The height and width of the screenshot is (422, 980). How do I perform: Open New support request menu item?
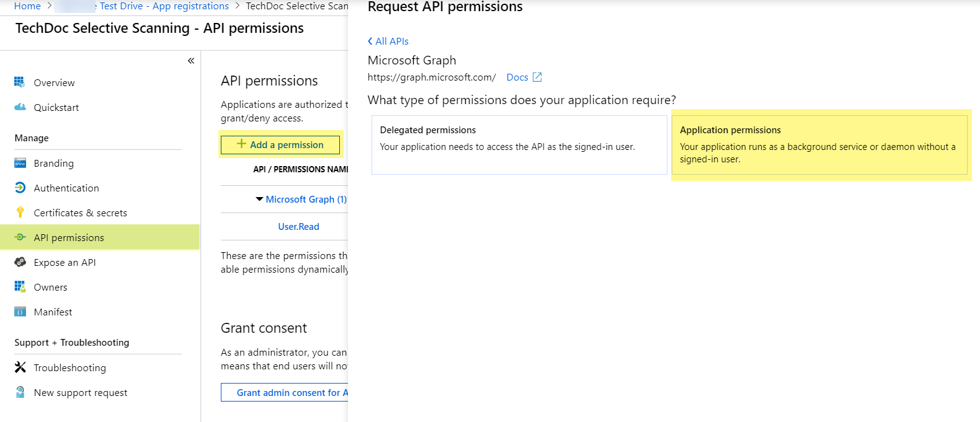coord(80,392)
